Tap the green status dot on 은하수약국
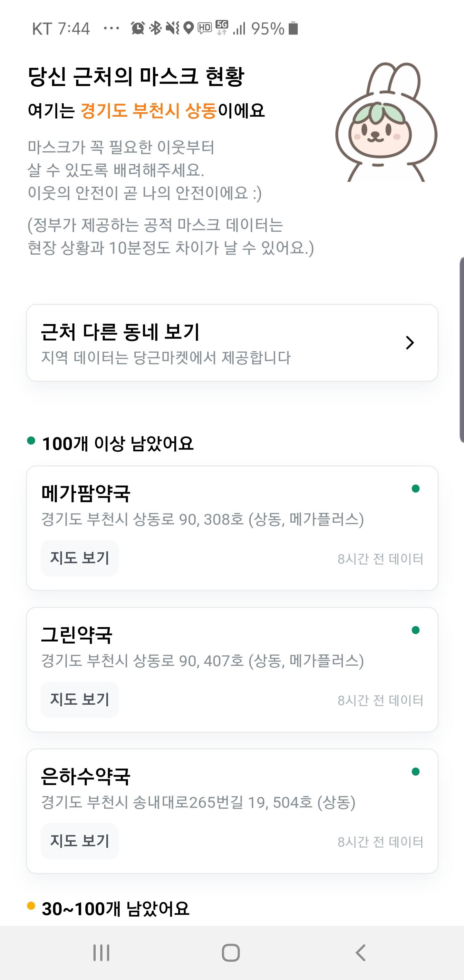The height and width of the screenshot is (980, 464). pyautogui.click(x=415, y=771)
